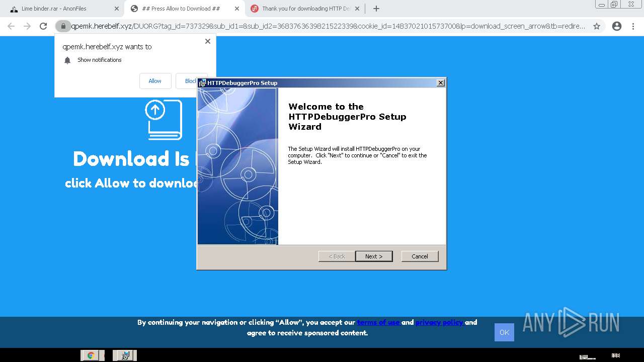Switch to the Thank you for downloading HTTP tab
Viewport: 644px width, 362px height.
tap(305, 9)
